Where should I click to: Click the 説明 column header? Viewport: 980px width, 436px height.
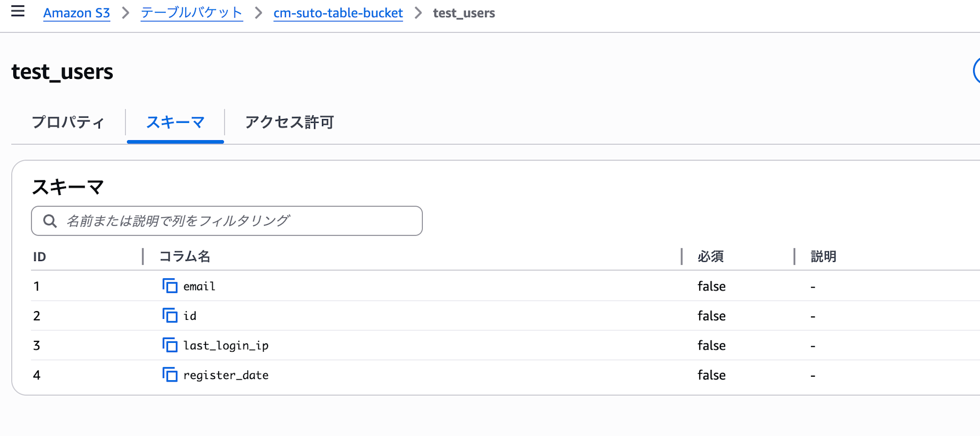coord(823,256)
